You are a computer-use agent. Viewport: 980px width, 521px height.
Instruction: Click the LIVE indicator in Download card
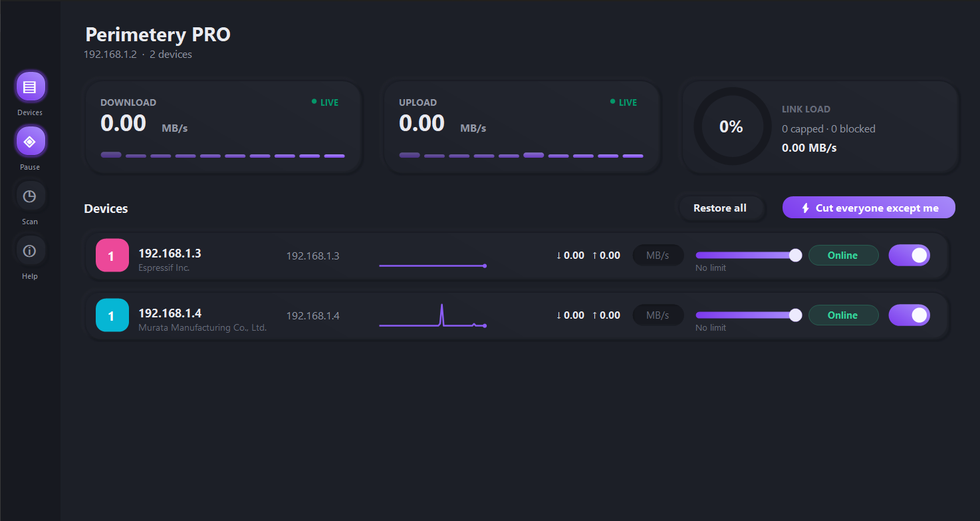325,102
